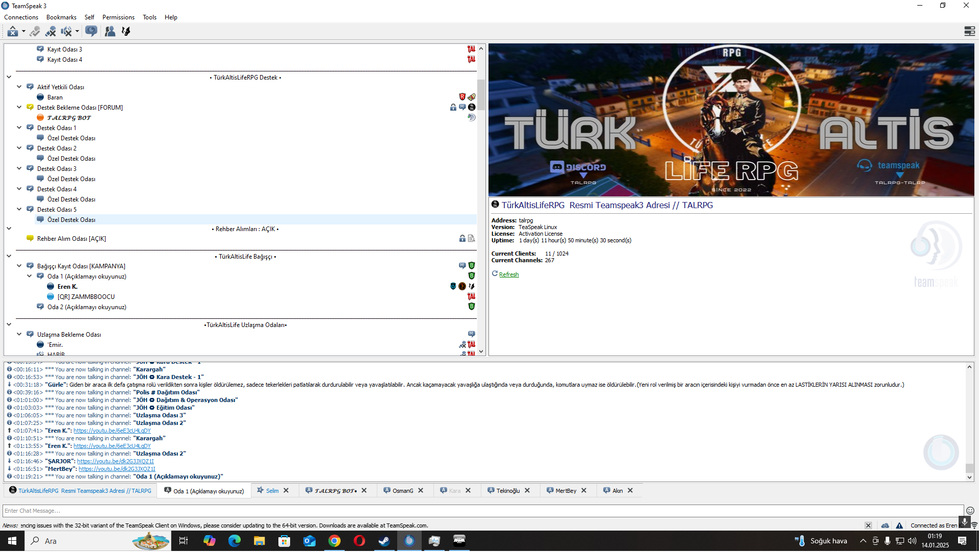Close the Selim chat tab
The width and height of the screenshot is (980, 552).
tap(287, 491)
